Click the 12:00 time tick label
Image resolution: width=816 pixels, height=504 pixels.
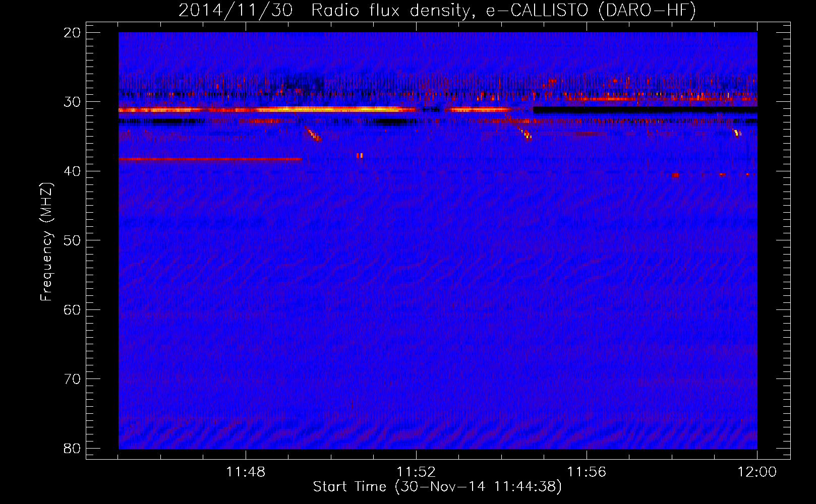point(757,472)
